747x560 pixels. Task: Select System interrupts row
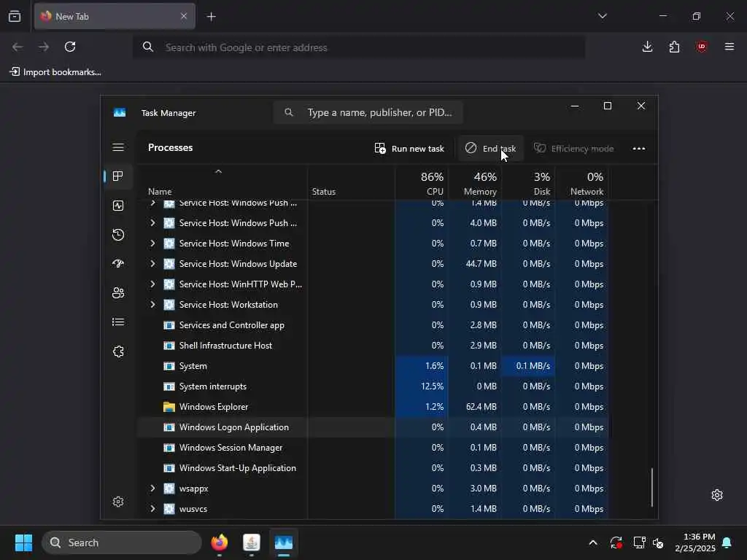coord(373,386)
